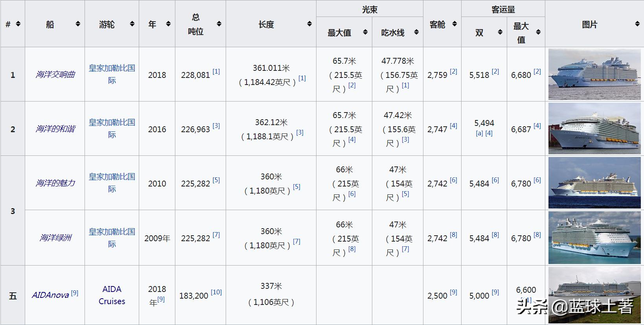
Task: Open the AIDA Cruises company link
Action: click(x=111, y=295)
